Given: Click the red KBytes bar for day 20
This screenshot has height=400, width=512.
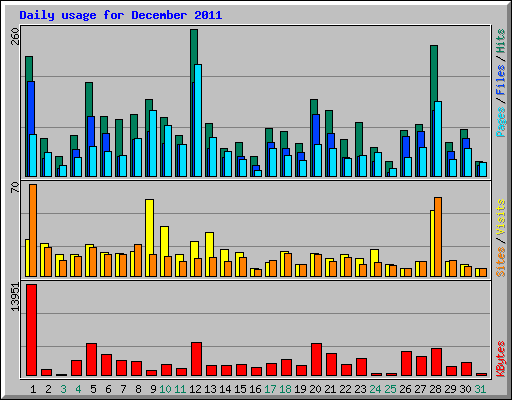Looking at the screenshot, I should (317, 360).
